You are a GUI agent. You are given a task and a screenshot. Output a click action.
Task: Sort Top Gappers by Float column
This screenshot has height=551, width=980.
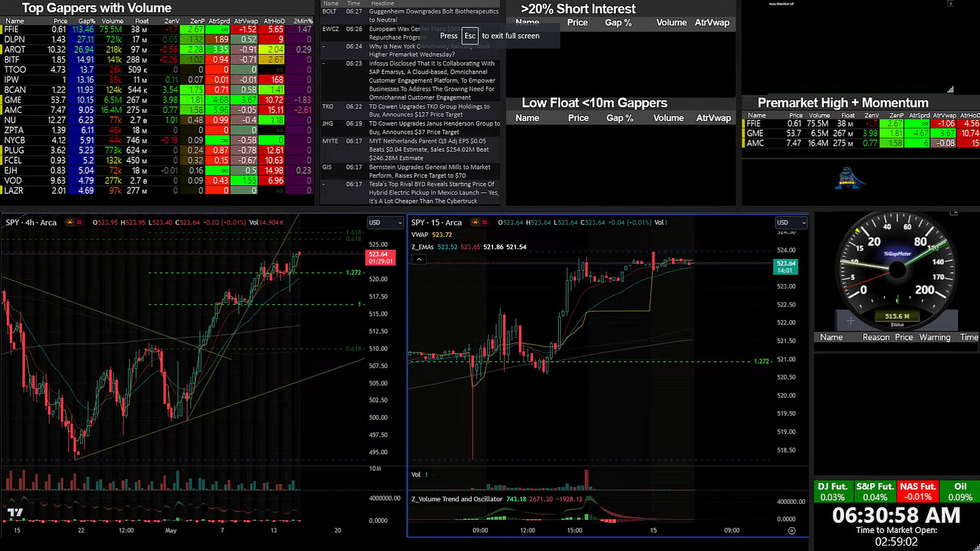pyautogui.click(x=141, y=22)
